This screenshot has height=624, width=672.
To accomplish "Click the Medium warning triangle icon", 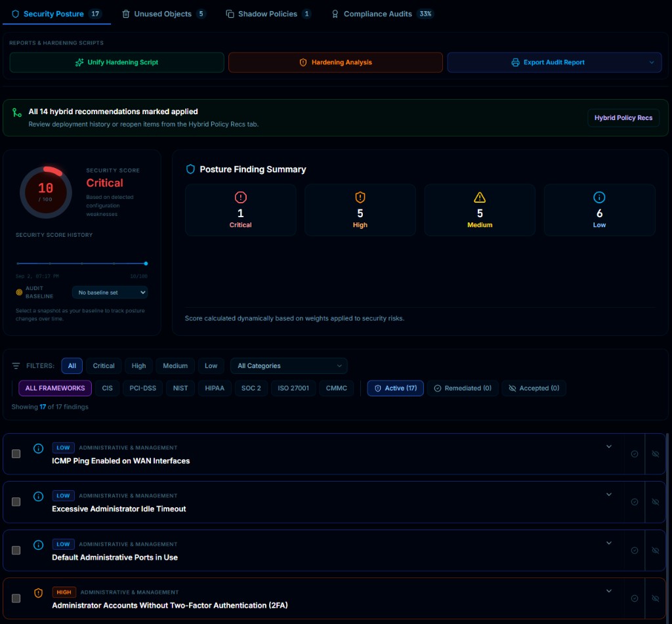I will (480, 197).
